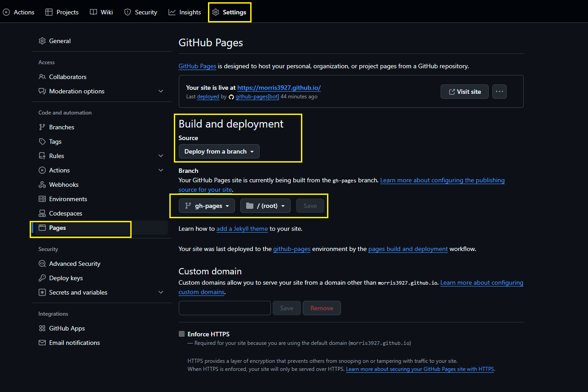Open the gh-pages branch selector
Viewport: 588px width, 392px height.
207,206
